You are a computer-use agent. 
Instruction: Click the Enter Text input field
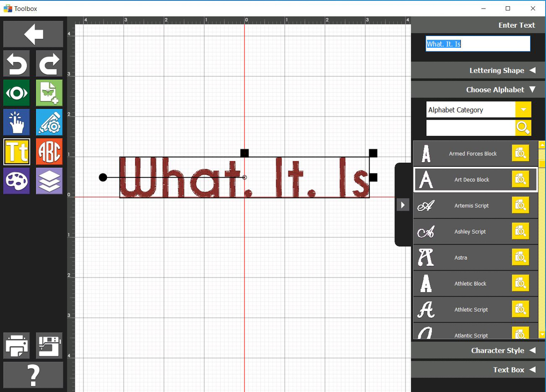(x=478, y=44)
